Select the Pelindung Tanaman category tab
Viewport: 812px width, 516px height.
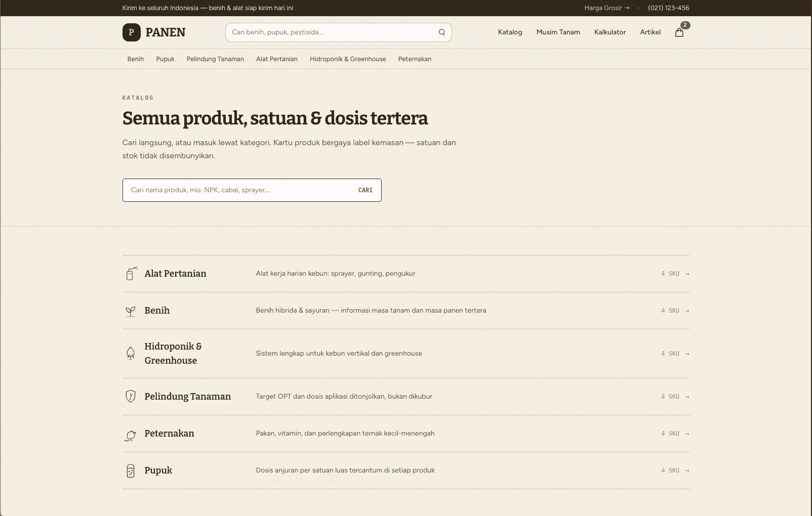(x=215, y=59)
